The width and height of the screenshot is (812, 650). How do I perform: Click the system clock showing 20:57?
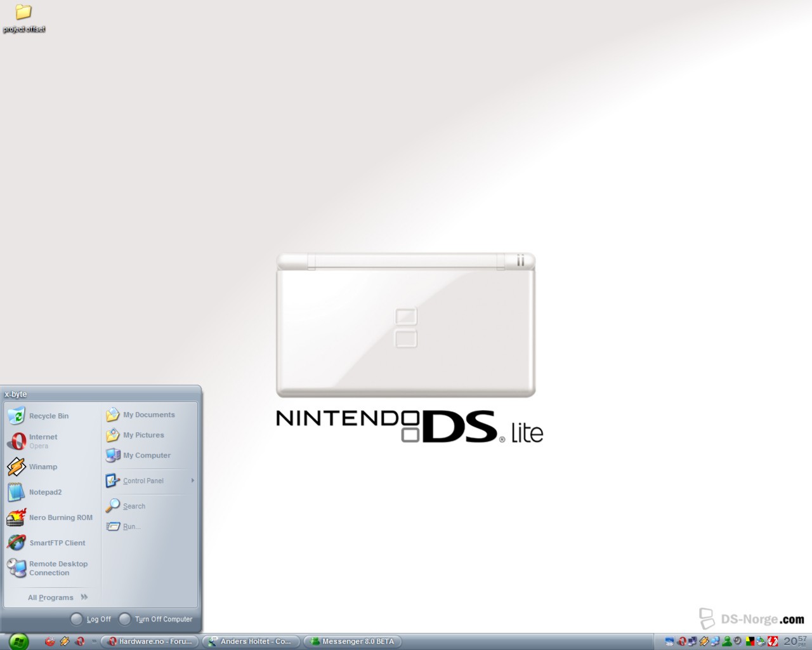[796, 641]
